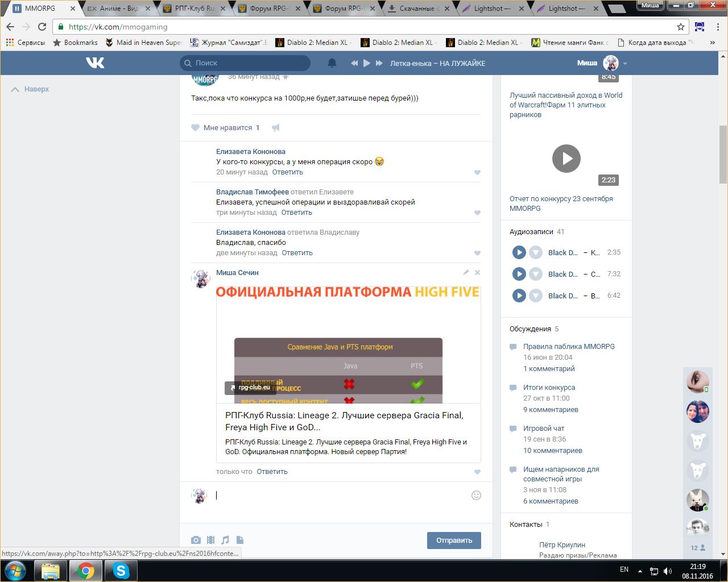Skip to next track in header player
Screen dimensions: 728x582
[x=379, y=63]
